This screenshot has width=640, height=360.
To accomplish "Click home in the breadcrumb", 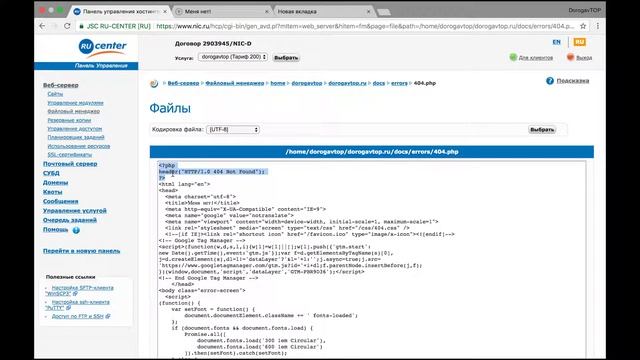I will (278, 83).
